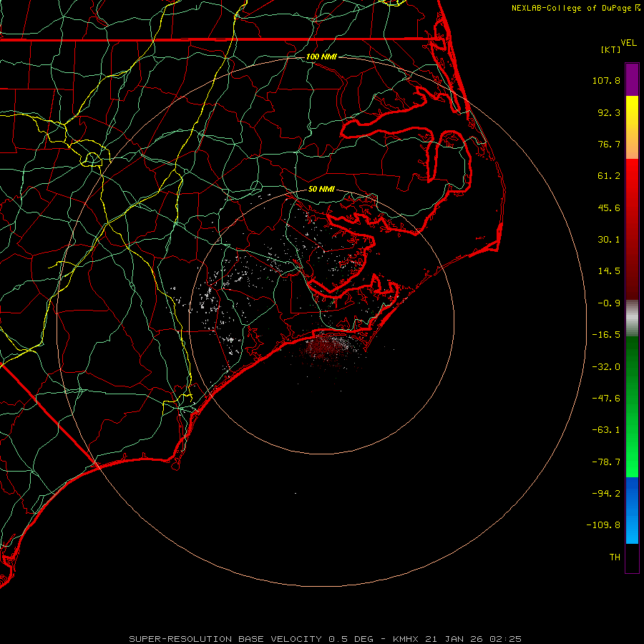Click the 50 NMI range ring label

tap(321, 189)
